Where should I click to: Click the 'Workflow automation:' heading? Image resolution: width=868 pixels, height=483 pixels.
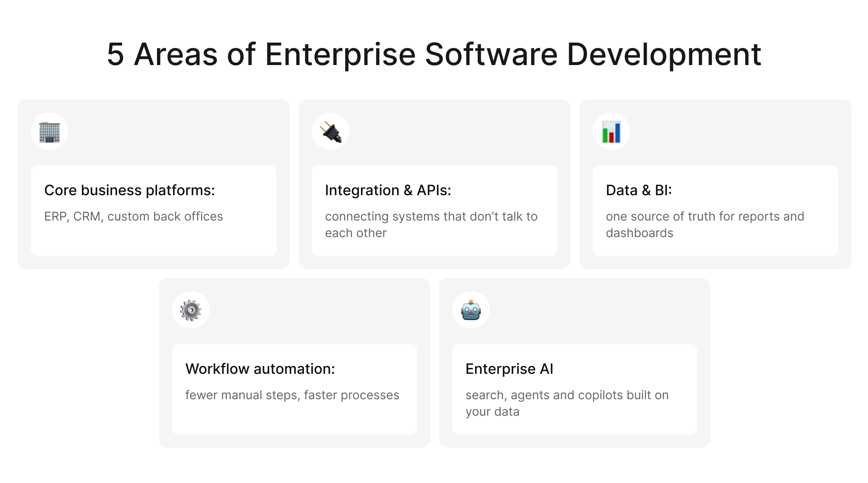(260, 369)
